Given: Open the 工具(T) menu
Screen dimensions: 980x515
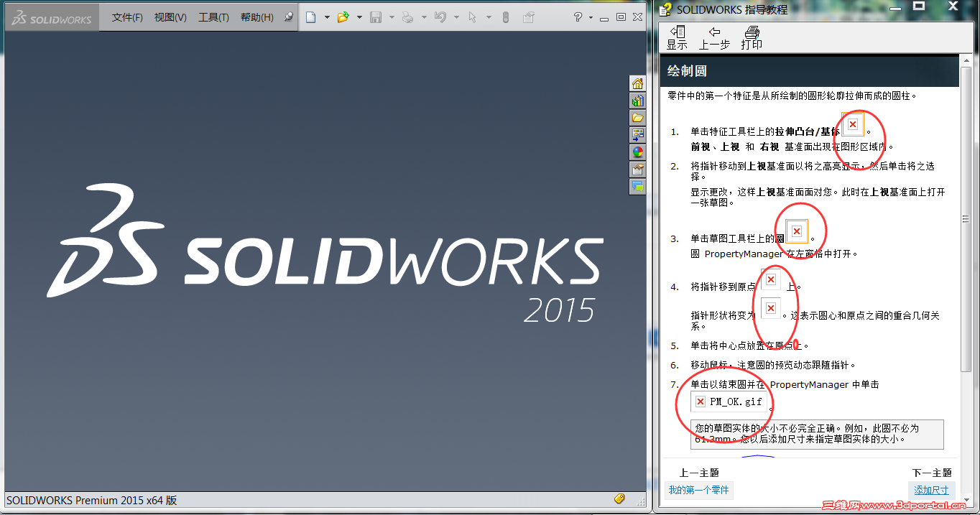Looking at the screenshot, I should [213, 17].
